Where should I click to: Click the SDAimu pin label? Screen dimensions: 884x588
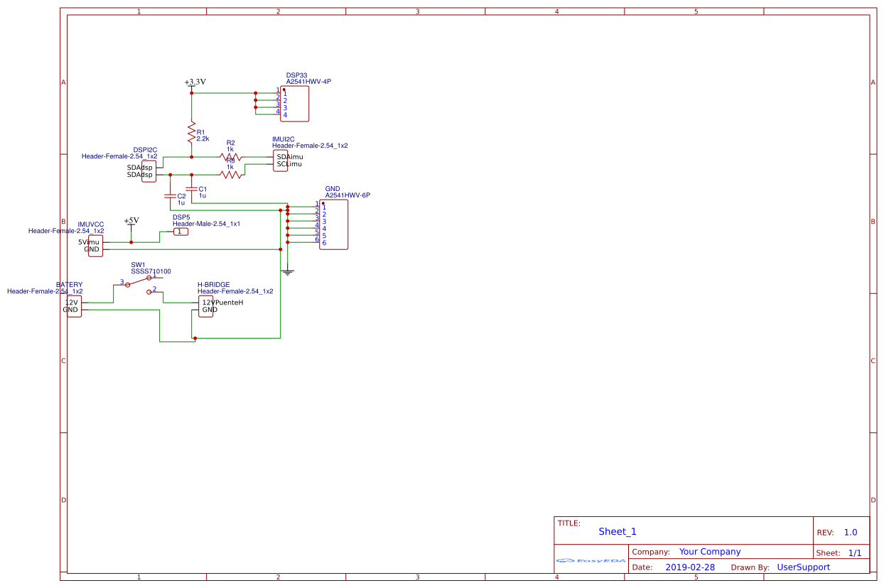click(290, 156)
